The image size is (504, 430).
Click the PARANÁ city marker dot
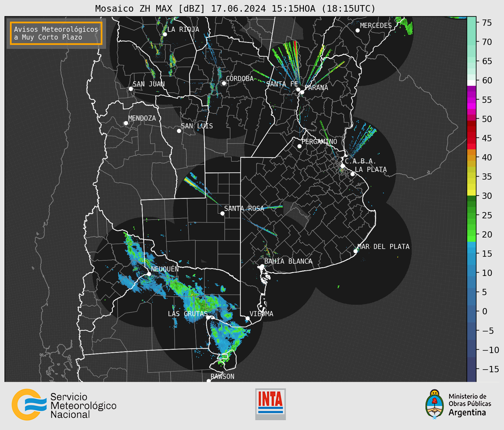pos(302,92)
